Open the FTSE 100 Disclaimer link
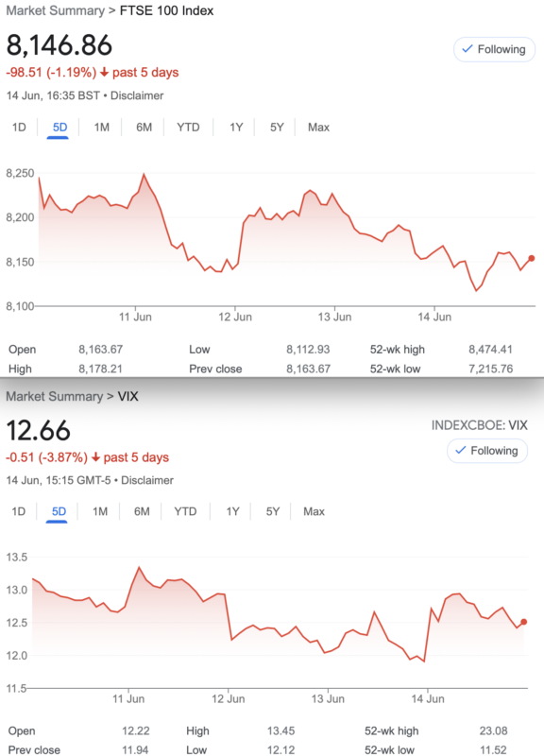The height and width of the screenshot is (756, 544). [137, 95]
